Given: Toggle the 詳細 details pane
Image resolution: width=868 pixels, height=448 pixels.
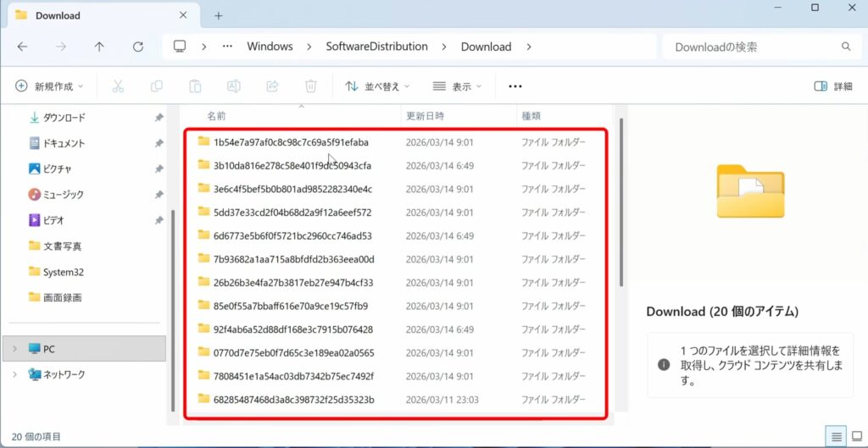Looking at the screenshot, I should pos(832,86).
